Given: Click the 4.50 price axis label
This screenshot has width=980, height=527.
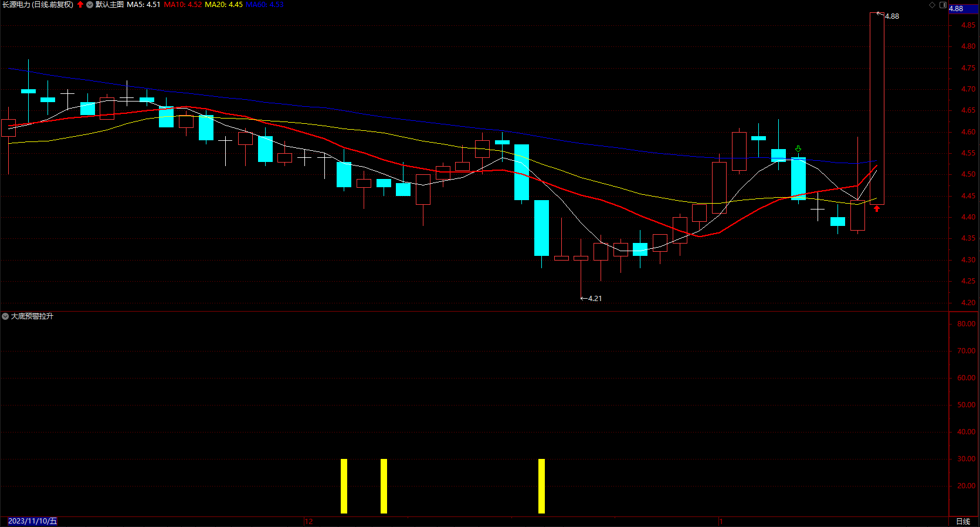Looking at the screenshot, I should click(968, 174).
